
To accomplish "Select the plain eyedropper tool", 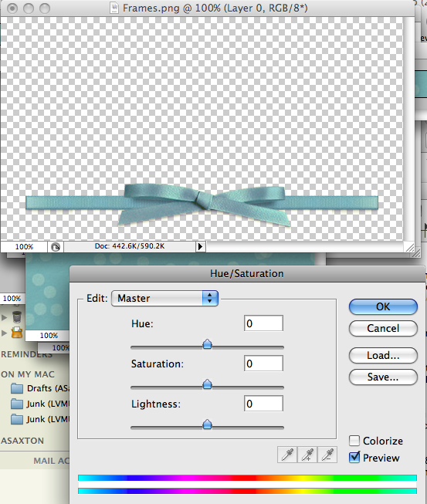I will pyautogui.click(x=287, y=455).
